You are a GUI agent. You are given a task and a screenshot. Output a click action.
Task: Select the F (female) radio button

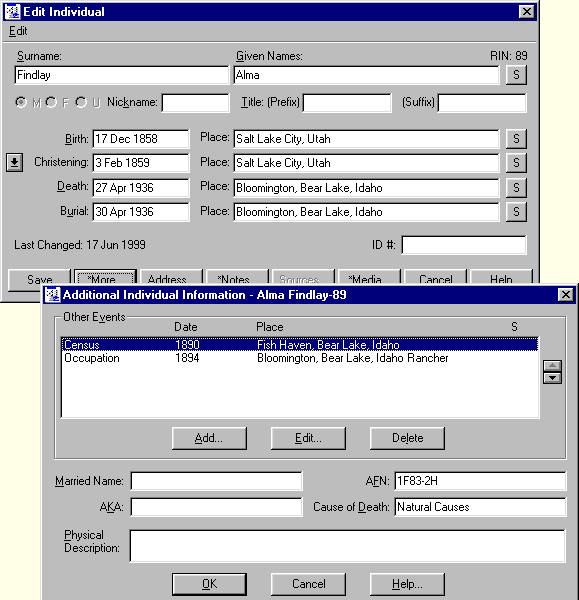pos(51,102)
